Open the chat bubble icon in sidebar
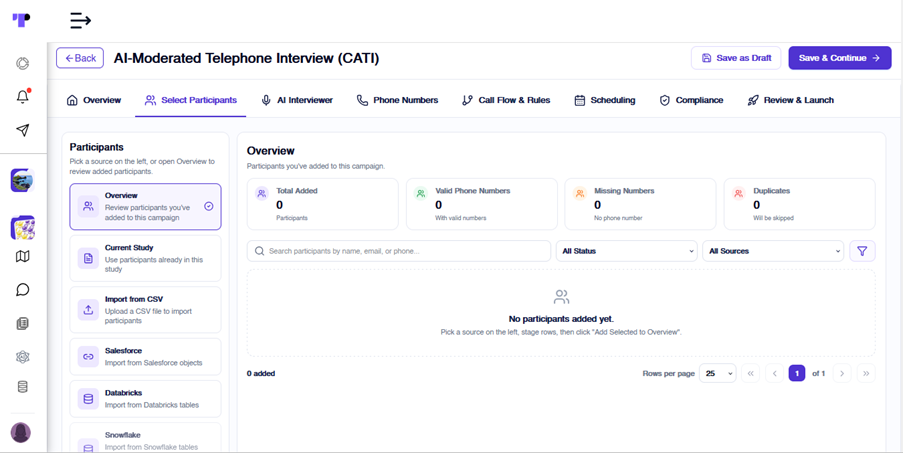903x453 pixels. point(22,290)
